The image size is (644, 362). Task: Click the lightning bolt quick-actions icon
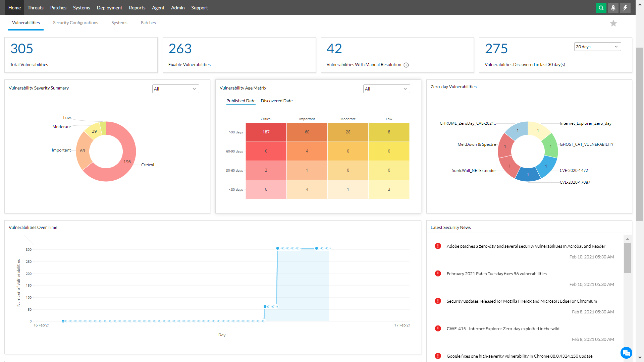point(625,7)
